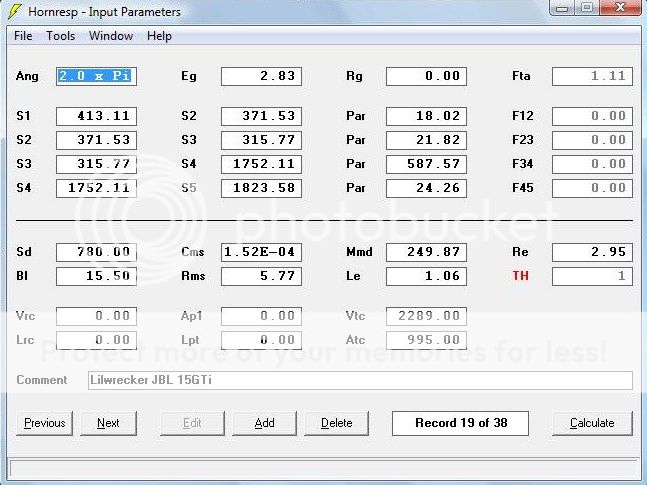Image resolution: width=647 pixels, height=485 pixels.
Task: Open the Window menu
Action: click(x=111, y=36)
